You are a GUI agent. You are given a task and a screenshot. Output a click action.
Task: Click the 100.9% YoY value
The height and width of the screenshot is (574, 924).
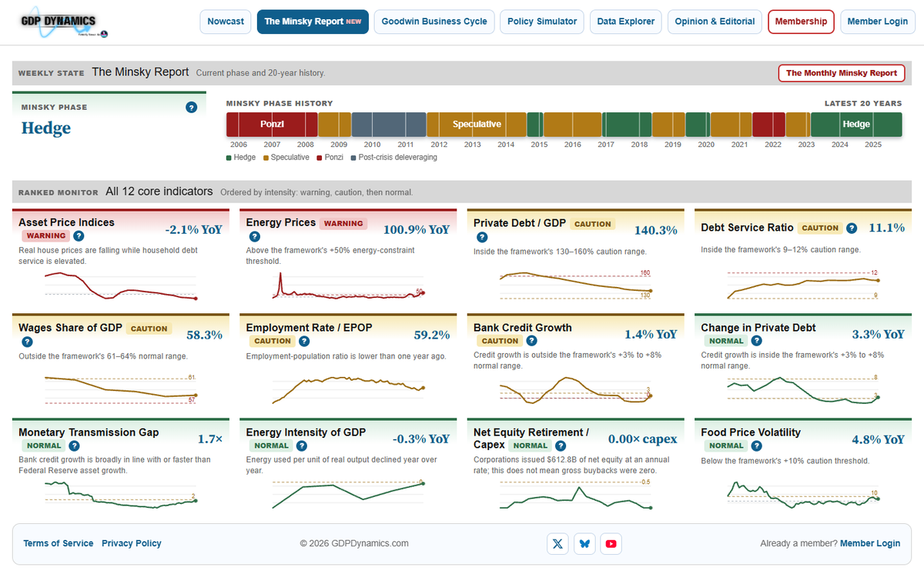(x=417, y=229)
